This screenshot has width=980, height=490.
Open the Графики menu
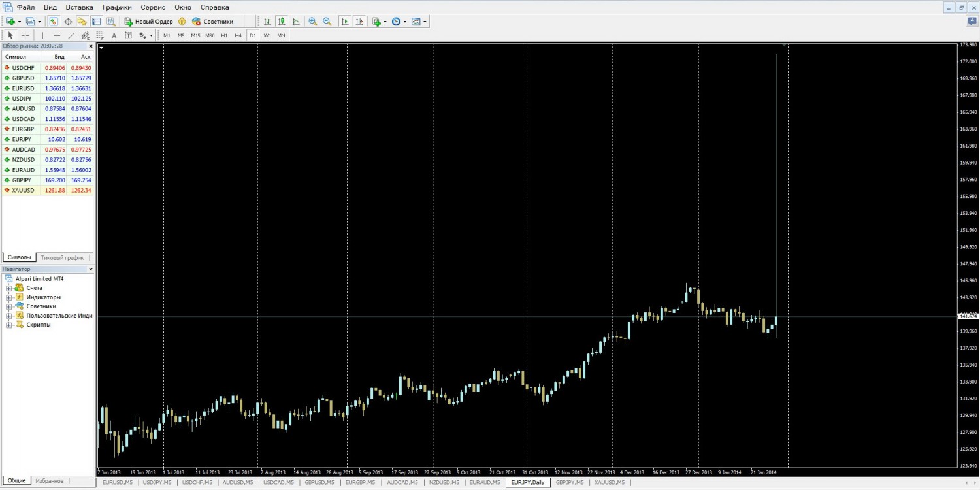click(117, 7)
